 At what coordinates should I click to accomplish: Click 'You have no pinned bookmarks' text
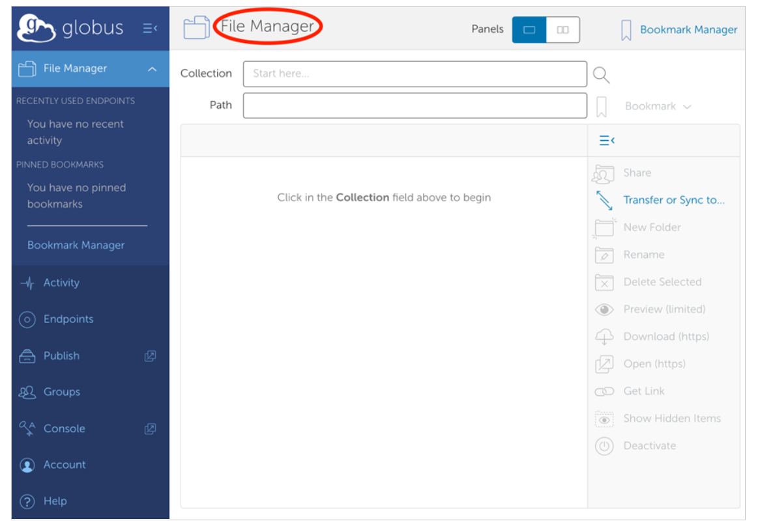(x=76, y=196)
